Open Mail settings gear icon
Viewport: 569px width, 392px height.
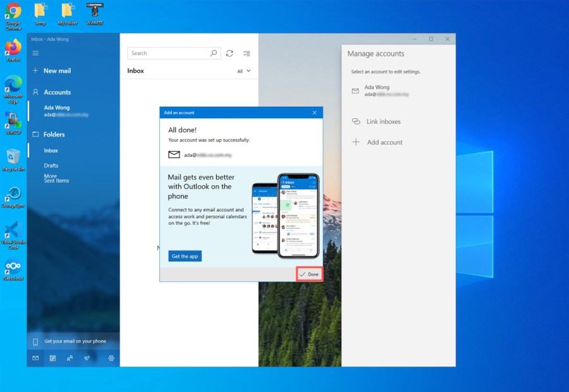tap(111, 358)
